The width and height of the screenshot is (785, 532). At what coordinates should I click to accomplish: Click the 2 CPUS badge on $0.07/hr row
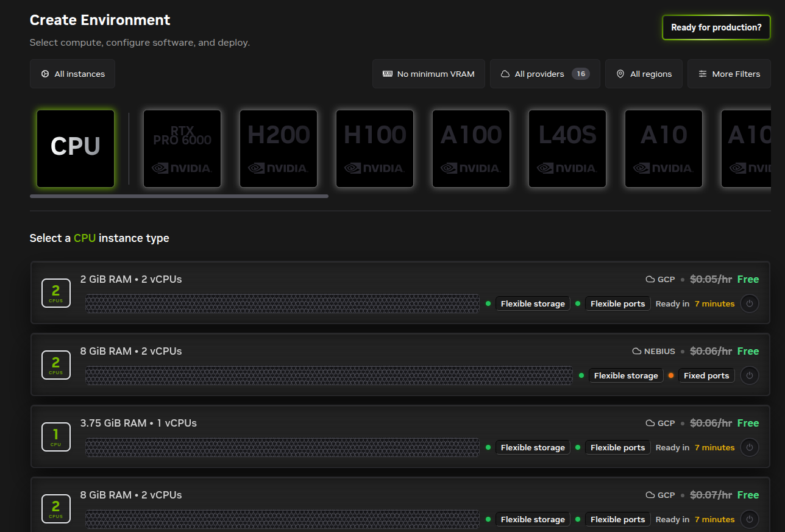56,509
